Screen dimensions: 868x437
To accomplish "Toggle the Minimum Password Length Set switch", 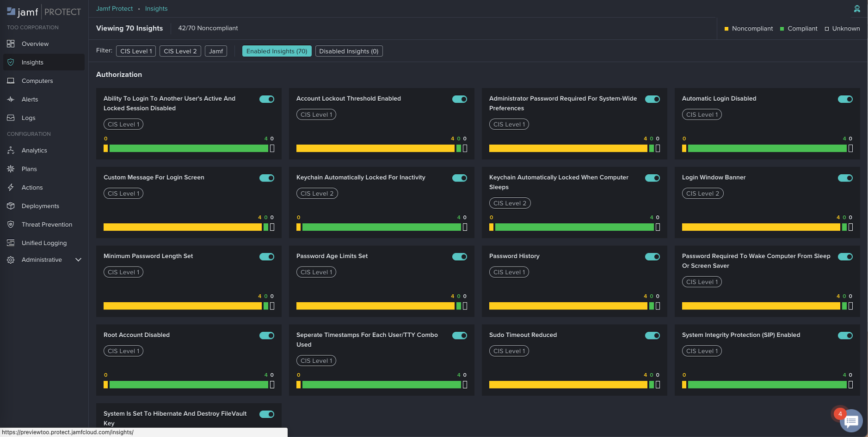I will (267, 257).
